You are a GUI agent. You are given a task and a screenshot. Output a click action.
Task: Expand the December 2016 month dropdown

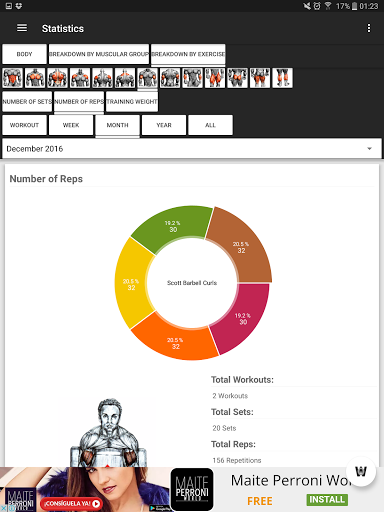192,149
